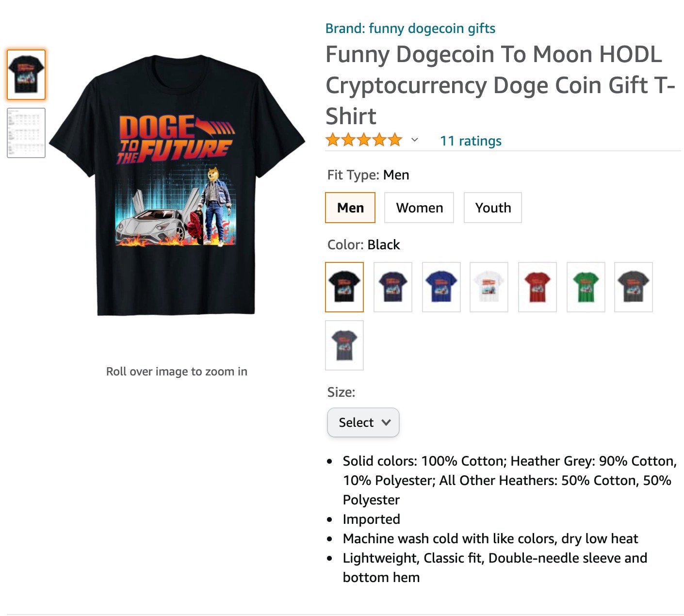This screenshot has height=616, width=684.
Task: Click the main Doge shirt product image
Action: [x=177, y=187]
